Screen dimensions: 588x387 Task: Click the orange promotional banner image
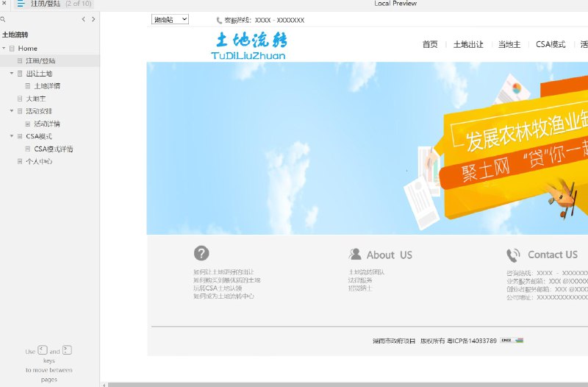pyautogui.click(x=367, y=149)
